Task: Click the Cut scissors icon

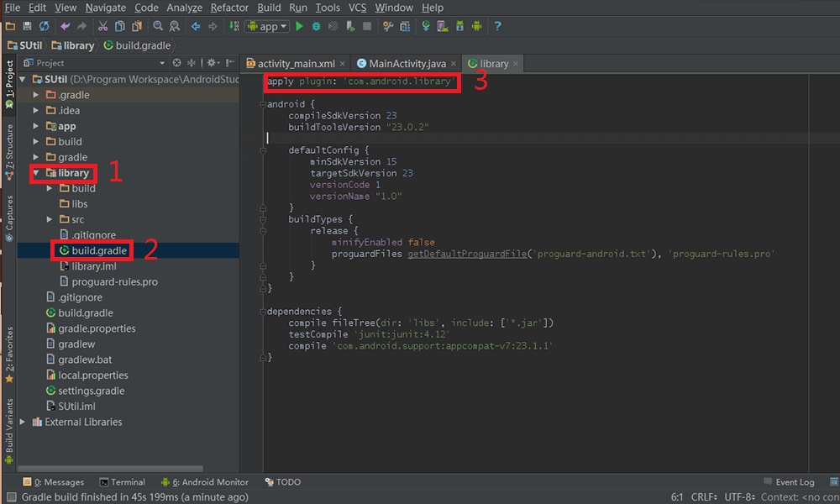Action: [102, 27]
